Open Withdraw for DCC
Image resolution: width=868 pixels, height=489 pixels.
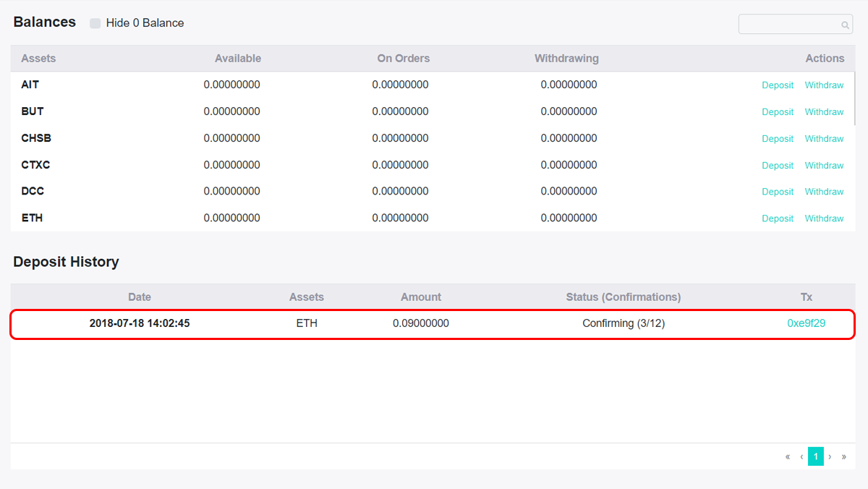coord(824,192)
